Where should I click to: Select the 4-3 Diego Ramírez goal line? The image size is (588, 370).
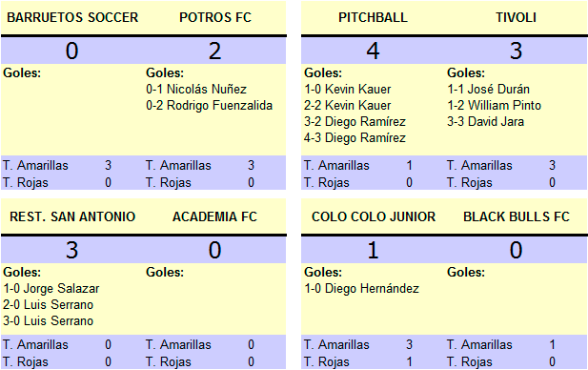355,138
